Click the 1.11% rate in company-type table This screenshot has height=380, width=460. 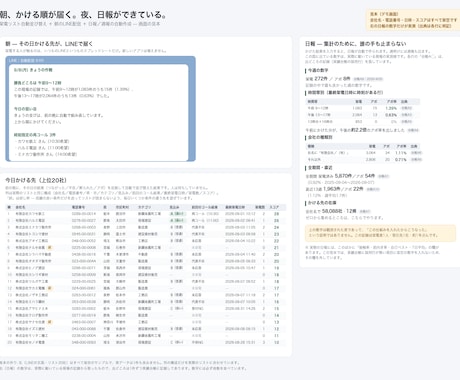[x=401, y=153]
